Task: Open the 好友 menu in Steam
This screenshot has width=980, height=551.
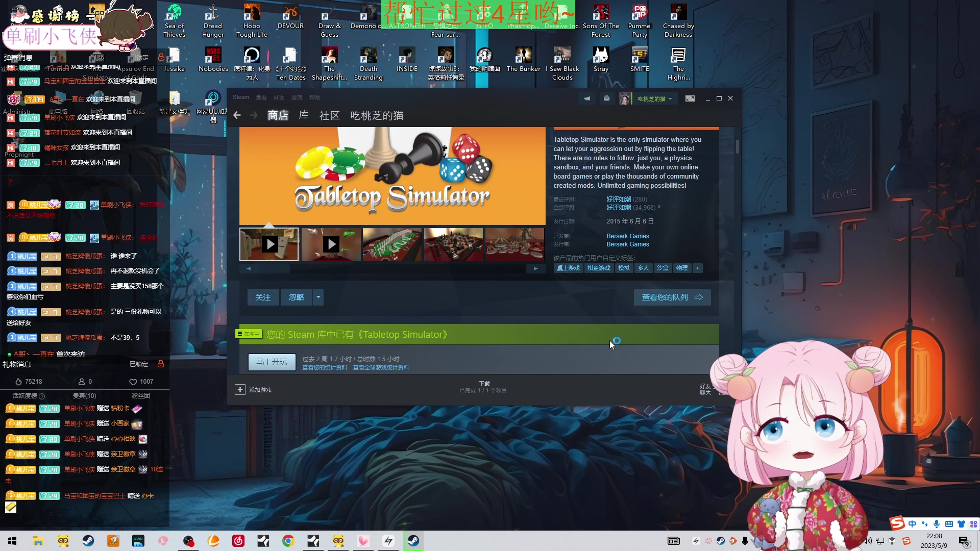Action: (279, 97)
